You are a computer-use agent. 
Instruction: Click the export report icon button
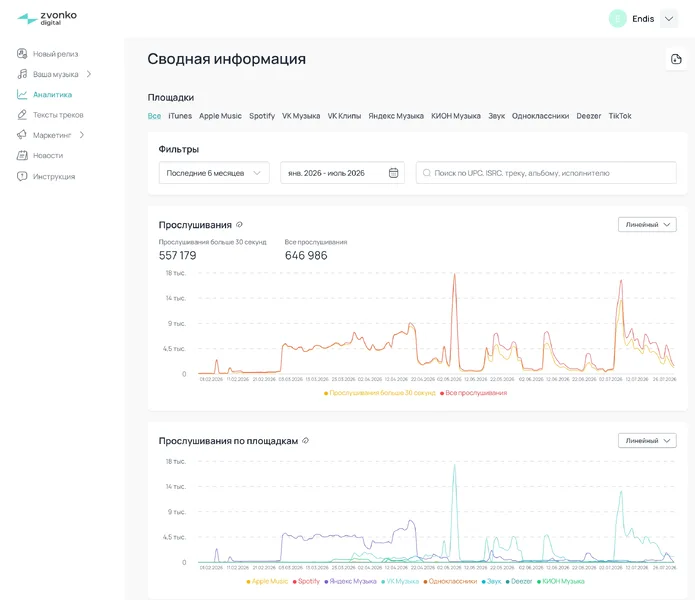pos(676,59)
